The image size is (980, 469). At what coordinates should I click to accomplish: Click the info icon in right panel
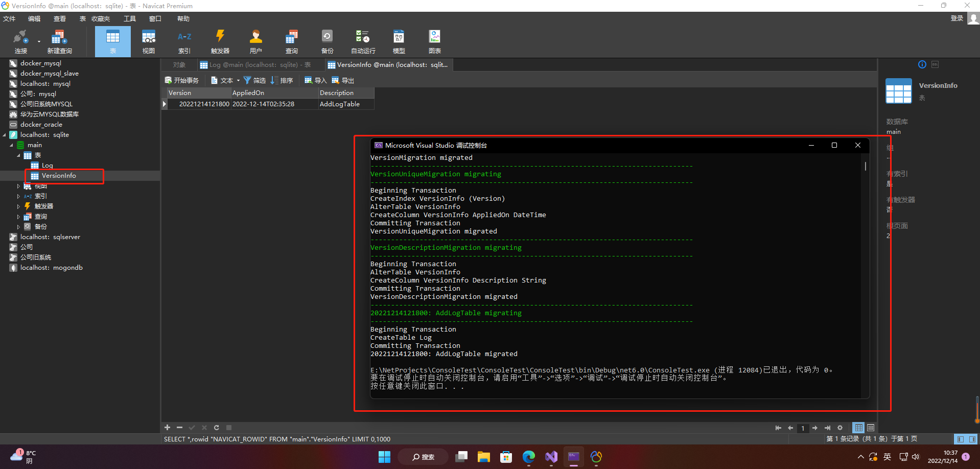[x=922, y=64]
